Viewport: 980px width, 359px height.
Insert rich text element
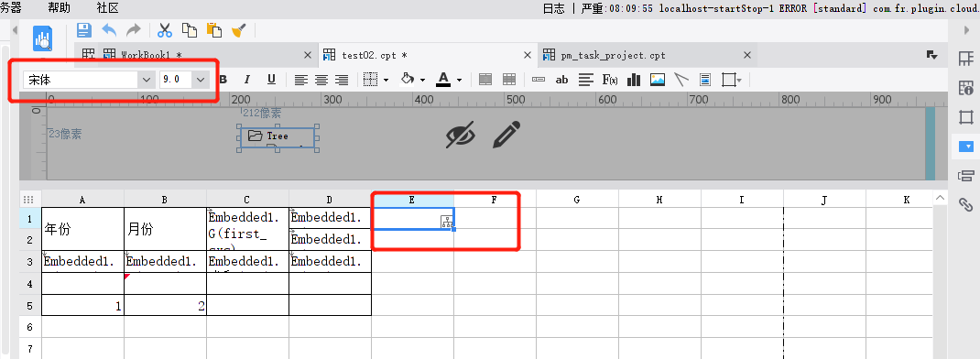pos(585,80)
